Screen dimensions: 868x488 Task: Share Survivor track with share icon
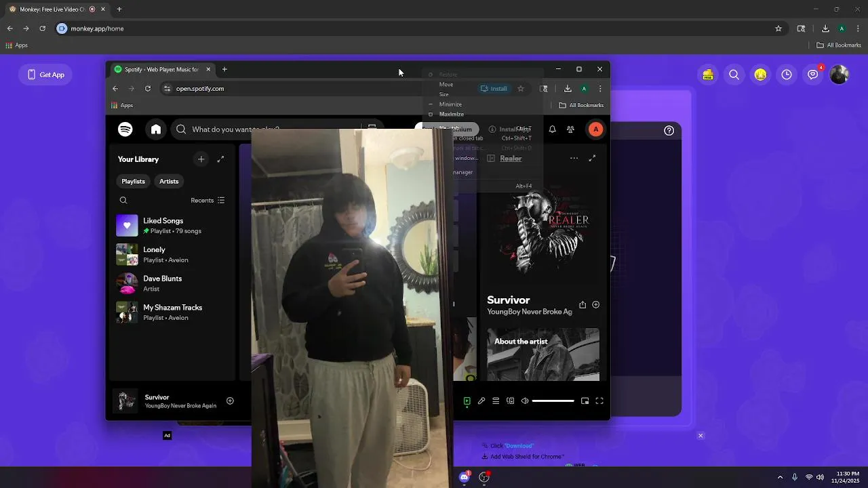point(582,305)
